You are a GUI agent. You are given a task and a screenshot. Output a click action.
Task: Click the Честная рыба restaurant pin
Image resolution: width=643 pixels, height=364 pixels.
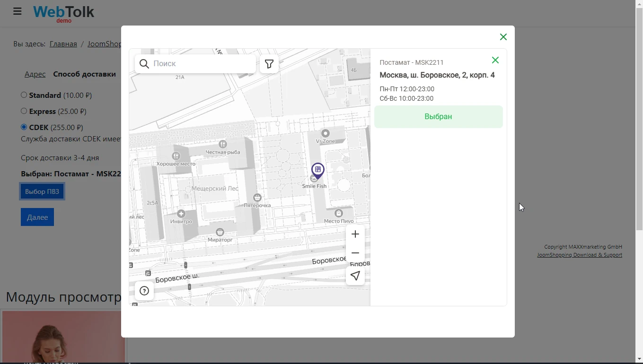[223, 144]
